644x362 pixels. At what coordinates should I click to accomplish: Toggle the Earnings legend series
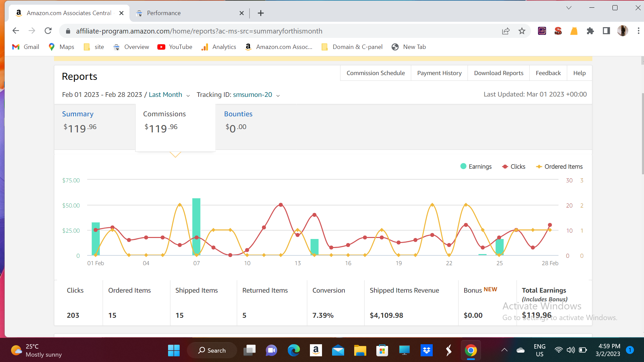[x=476, y=167]
